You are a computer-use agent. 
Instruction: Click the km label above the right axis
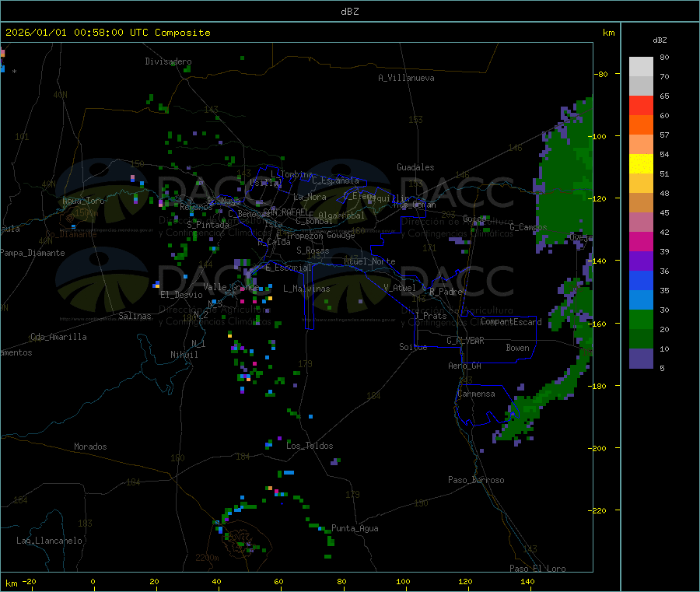(x=608, y=33)
